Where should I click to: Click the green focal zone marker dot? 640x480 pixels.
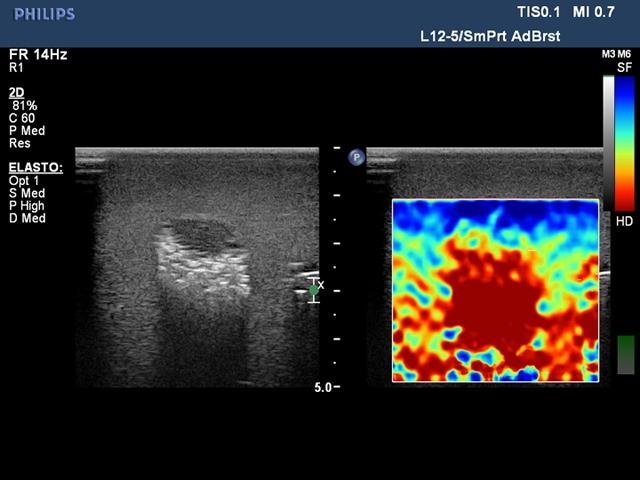tap(313, 290)
